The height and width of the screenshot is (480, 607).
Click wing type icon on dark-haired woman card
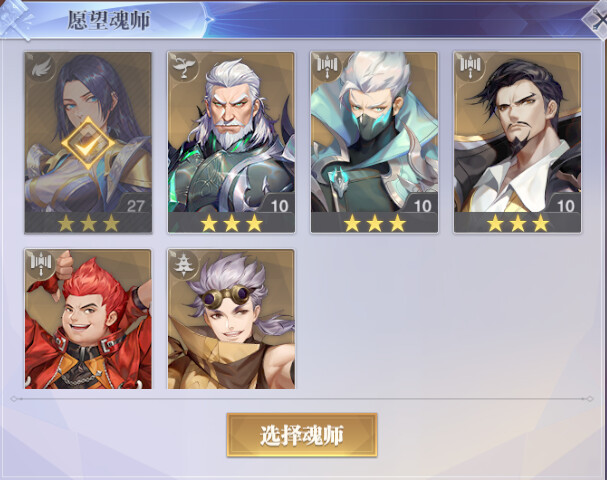tap(42, 67)
